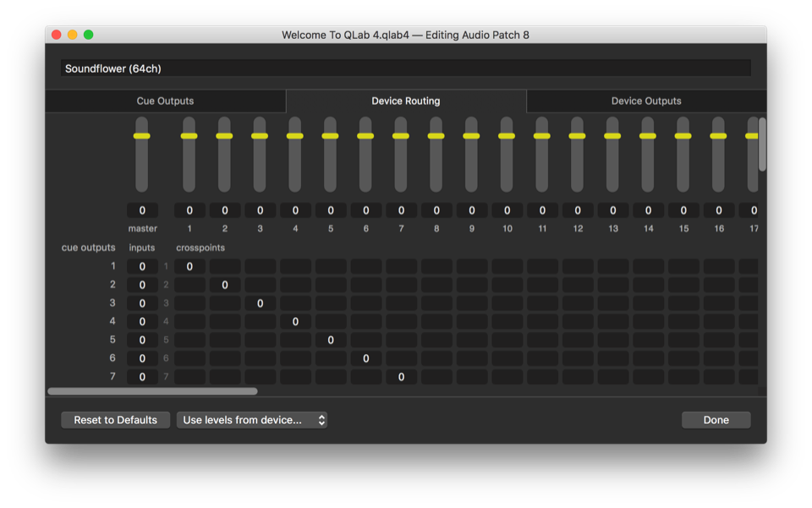Click the master level value field

(x=142, y=210)
